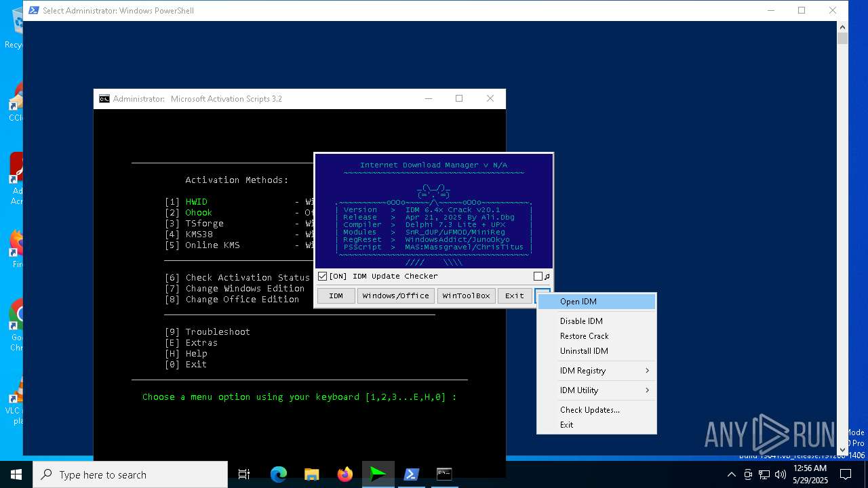
Task: Toggle the IDM Update Checker checkbox
Action: pyautogui.click(x=323, y=276)
